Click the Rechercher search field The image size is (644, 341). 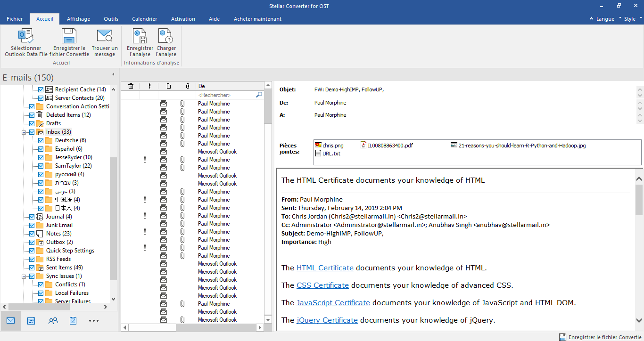click(x=226, y=95)
